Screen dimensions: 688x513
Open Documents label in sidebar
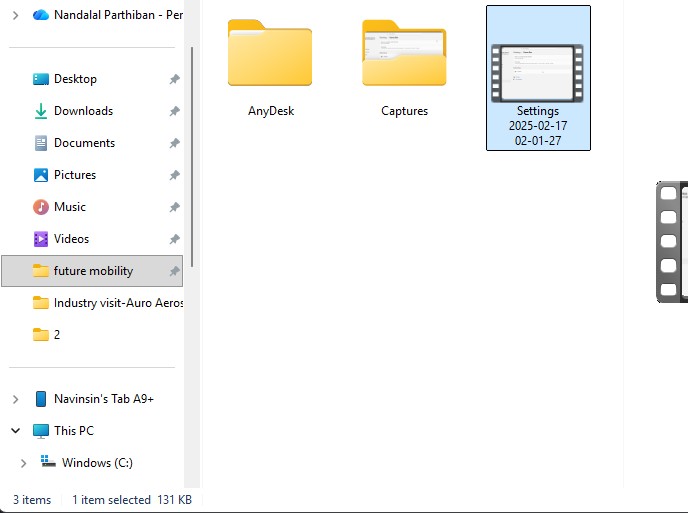point(84,143)
